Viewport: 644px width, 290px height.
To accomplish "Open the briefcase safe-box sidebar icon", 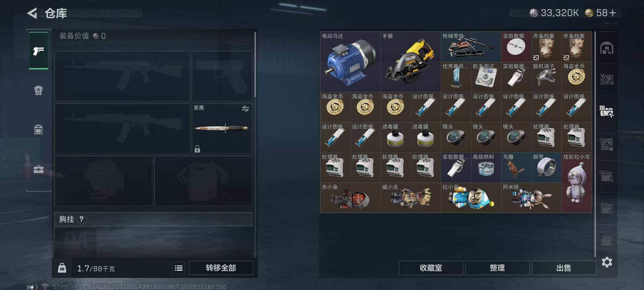I will pyautogui.click(x=38, y=169).
